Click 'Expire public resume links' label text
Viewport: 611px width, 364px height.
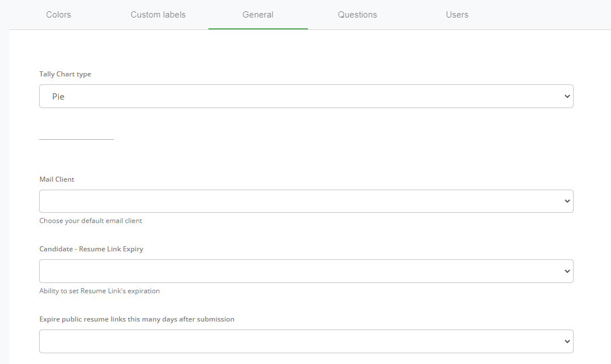[x=137, y=319]
